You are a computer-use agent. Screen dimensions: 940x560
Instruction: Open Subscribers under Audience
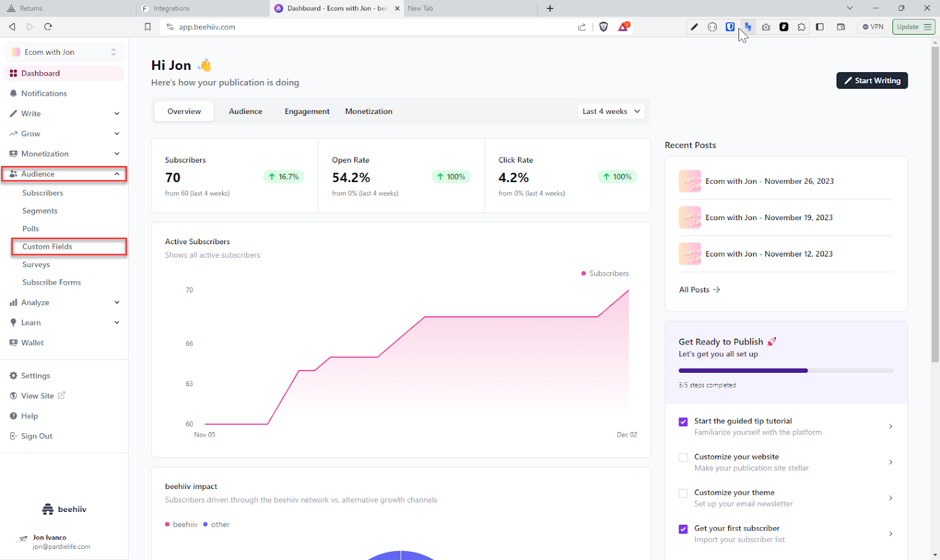pyautogui.click(x=43, y=193)
